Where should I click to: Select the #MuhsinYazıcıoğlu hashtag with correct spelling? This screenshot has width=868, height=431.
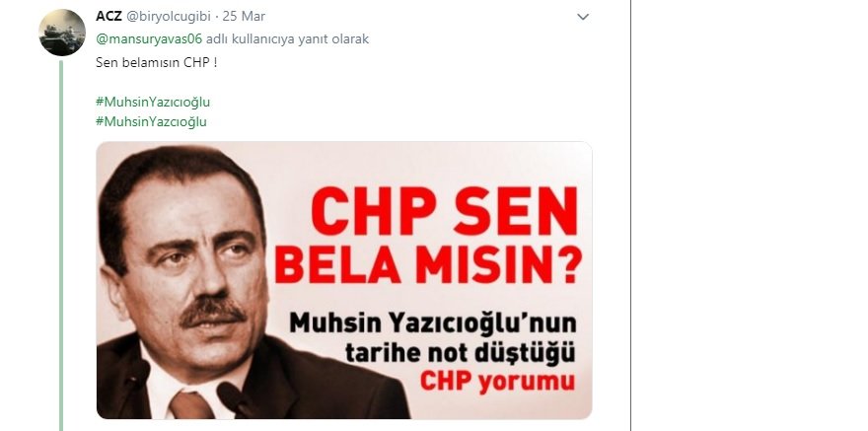[x=153, y=102]
